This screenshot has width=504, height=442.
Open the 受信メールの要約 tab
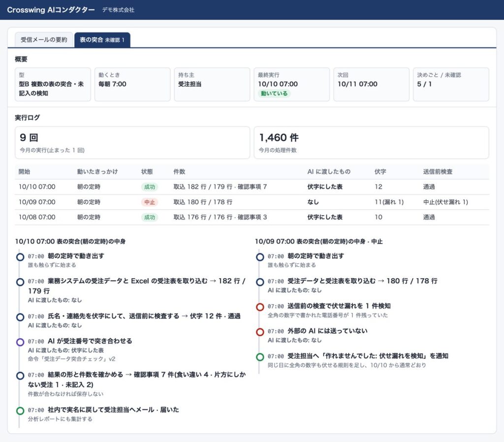point(44,40)
